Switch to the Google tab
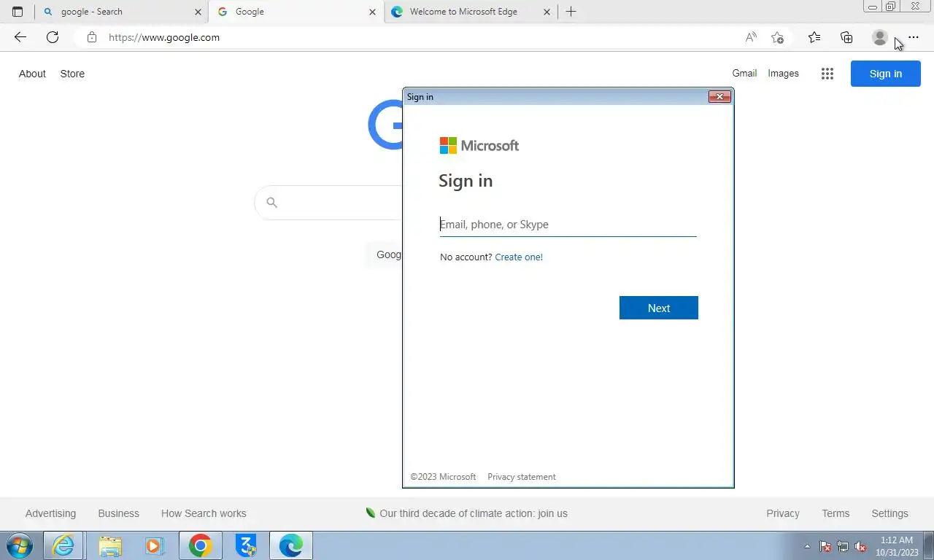Viewport: 934px width, 560px height. click(296, 12)
